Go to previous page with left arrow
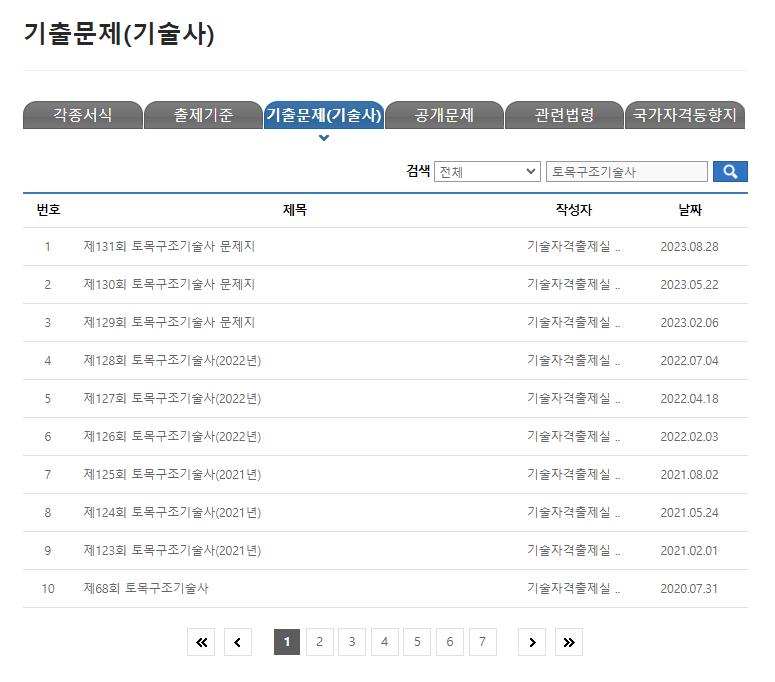The width and height of the screenshot is (775, 682). (238, 642)
